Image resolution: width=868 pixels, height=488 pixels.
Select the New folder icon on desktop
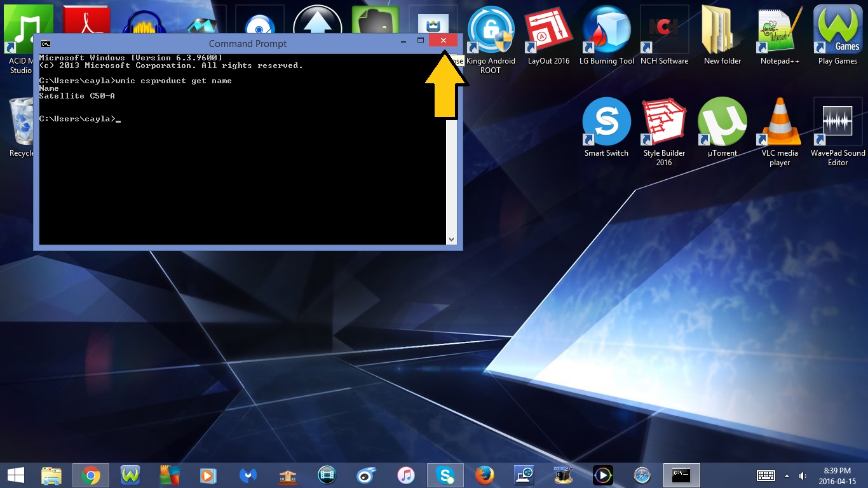[722, 36]
